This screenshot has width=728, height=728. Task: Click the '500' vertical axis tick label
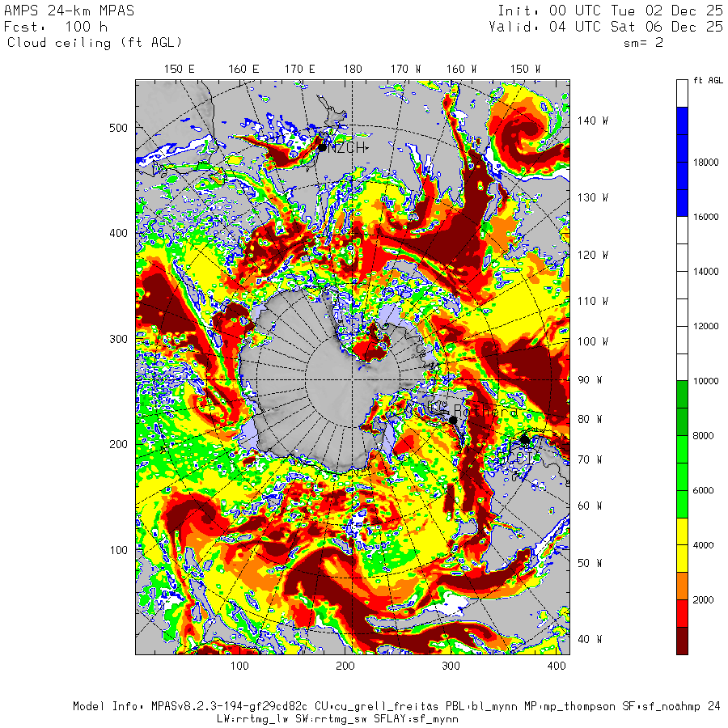(118, 128)
